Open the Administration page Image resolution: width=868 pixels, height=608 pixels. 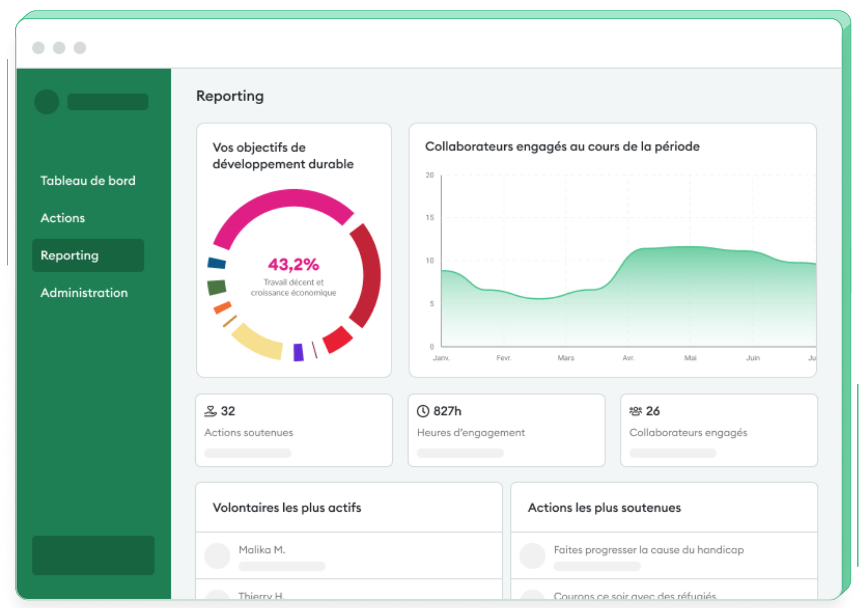84,293
